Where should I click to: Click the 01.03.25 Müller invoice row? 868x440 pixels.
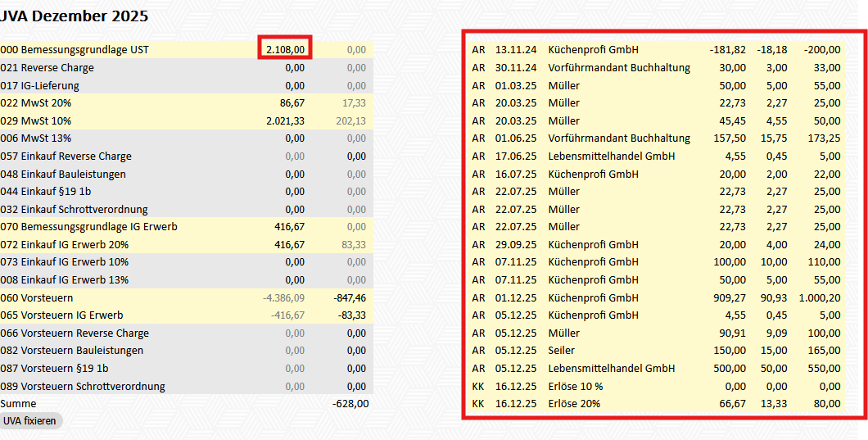click(x=564, y=85)
